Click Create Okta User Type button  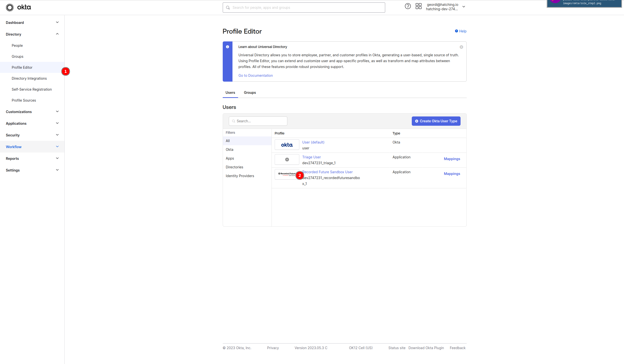[x=436, y=121]
